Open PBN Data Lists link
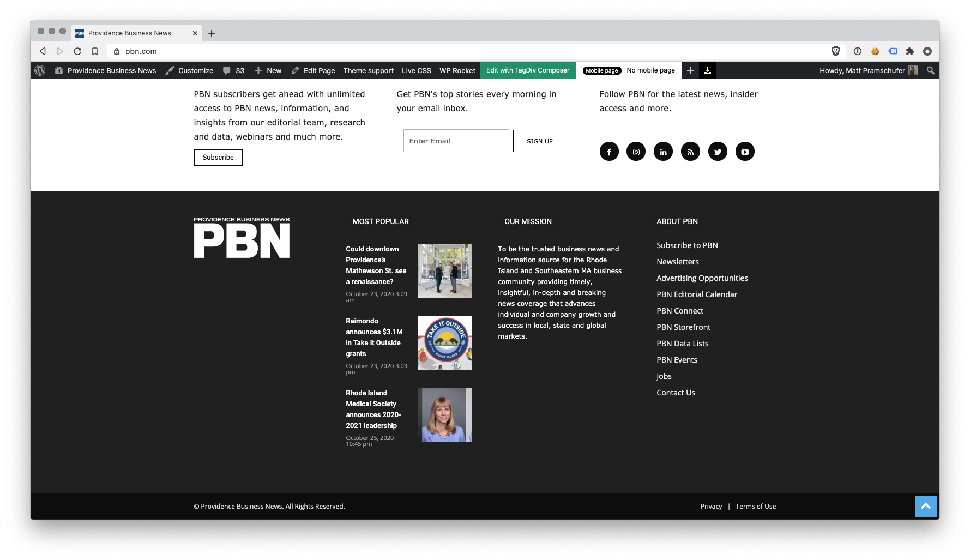This screenshot has height=560, width=970. point(683,344)
